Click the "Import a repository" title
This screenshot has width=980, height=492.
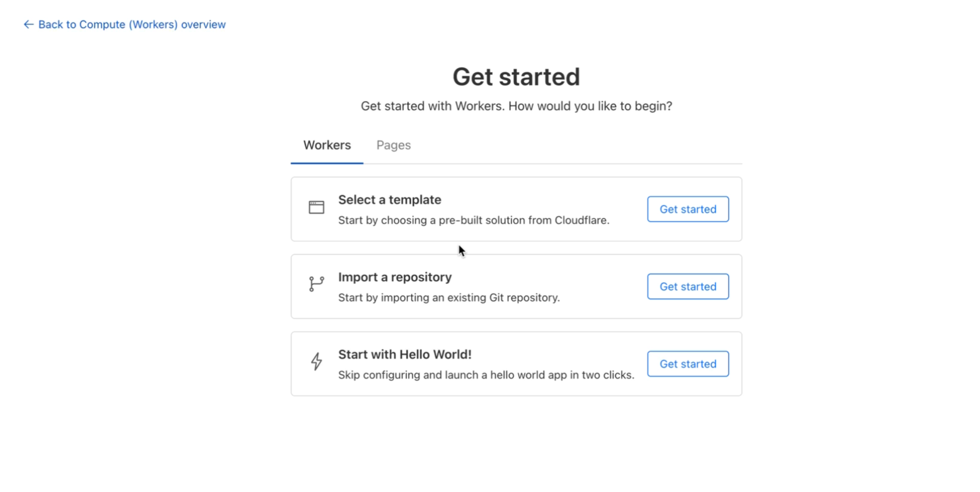(x=395, y=277)
